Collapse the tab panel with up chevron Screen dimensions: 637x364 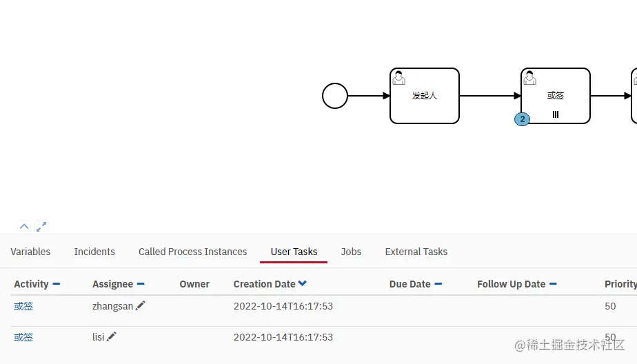[x=24, y=226]
